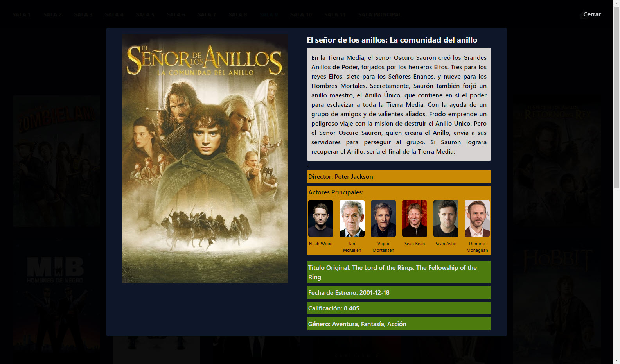Close the movie details with Cerrar
620x364 pixels.
pos(591,14)
